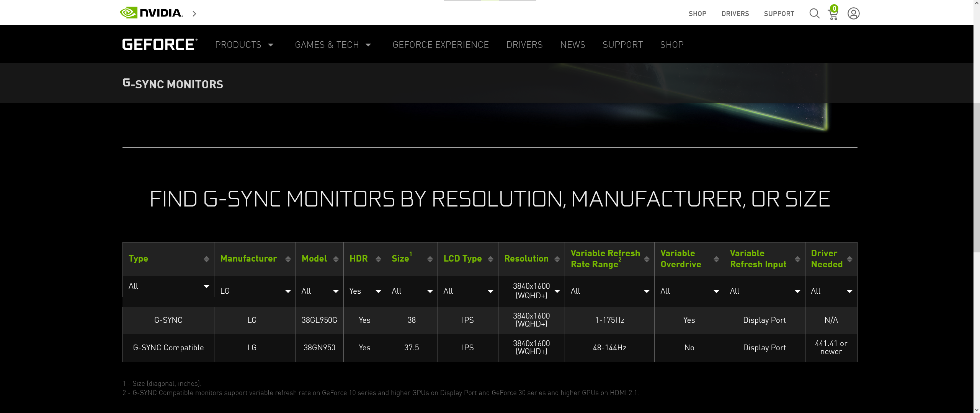Image resolution: width=980 pixels, height=413 pixels.
Task: Click the chevron next to NVIDIA logo
Action: 194,14
